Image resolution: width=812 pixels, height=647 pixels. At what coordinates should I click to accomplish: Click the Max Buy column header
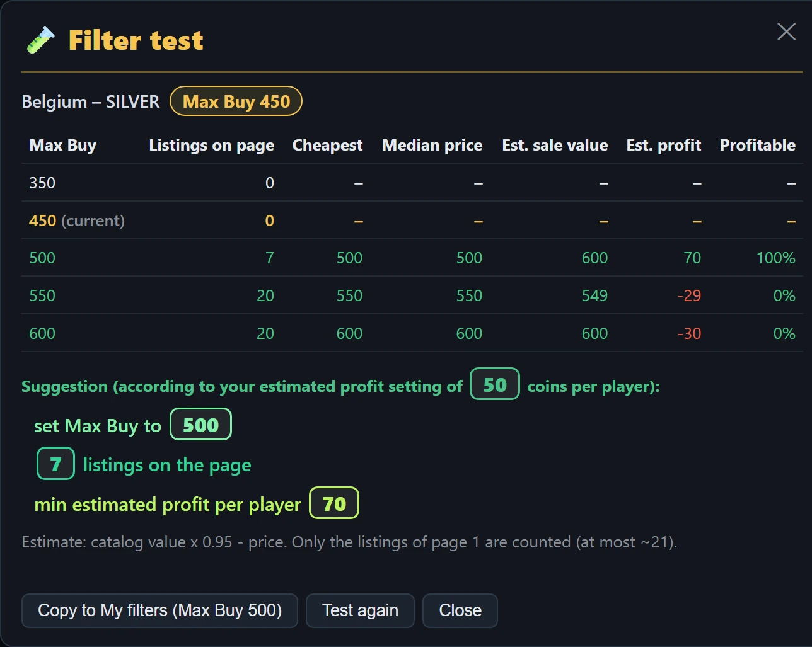point(63,145)
